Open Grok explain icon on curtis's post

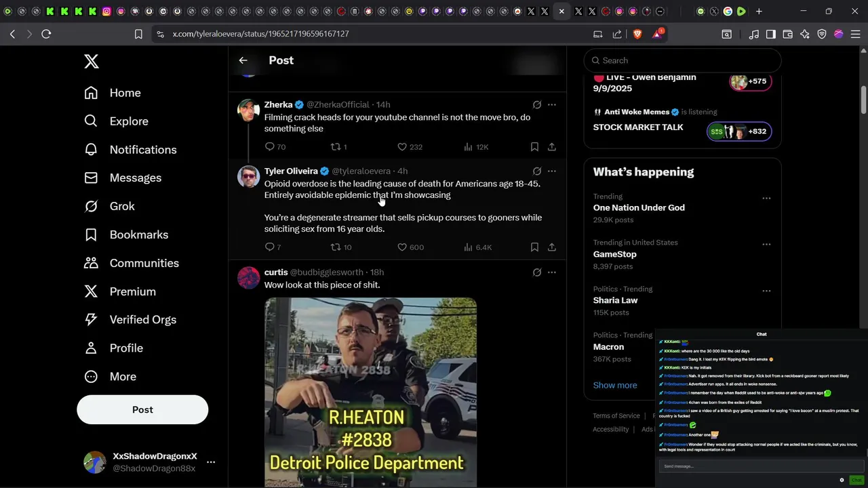coord(537,272)
